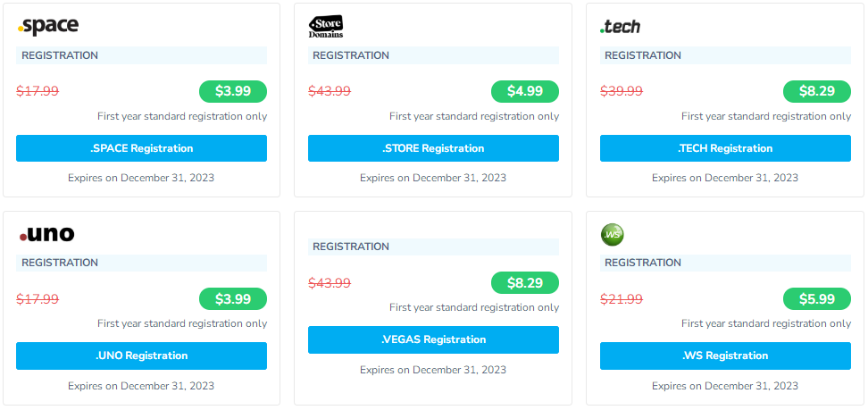Screen dimensions: 868x410
Task: Select the $8.29 price badge for .vegas
Action: (x=525, y=282)
